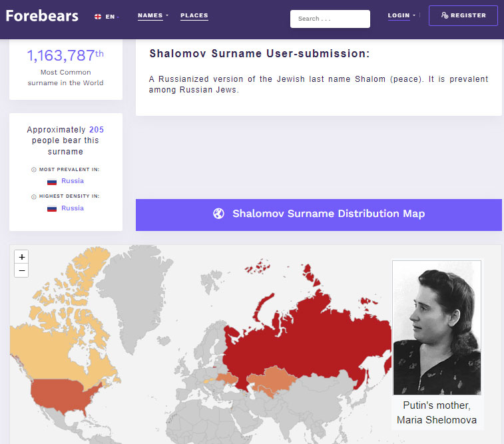
Task: Click the 'Most Common surname in the World' text
Action: (x=65, y=77)
